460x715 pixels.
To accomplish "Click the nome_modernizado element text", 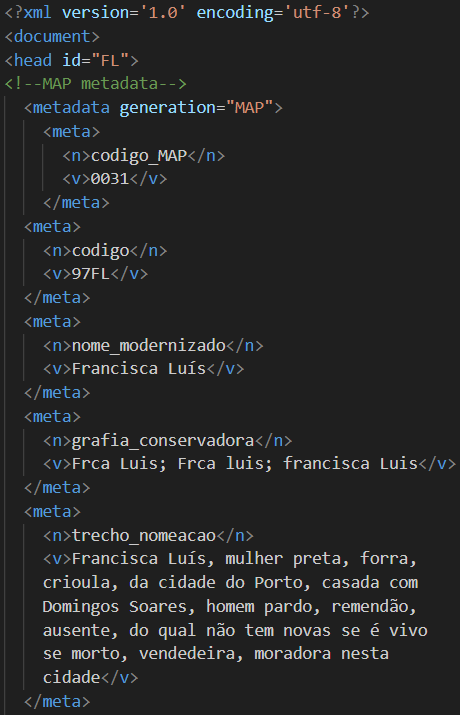I will (149, 346).
